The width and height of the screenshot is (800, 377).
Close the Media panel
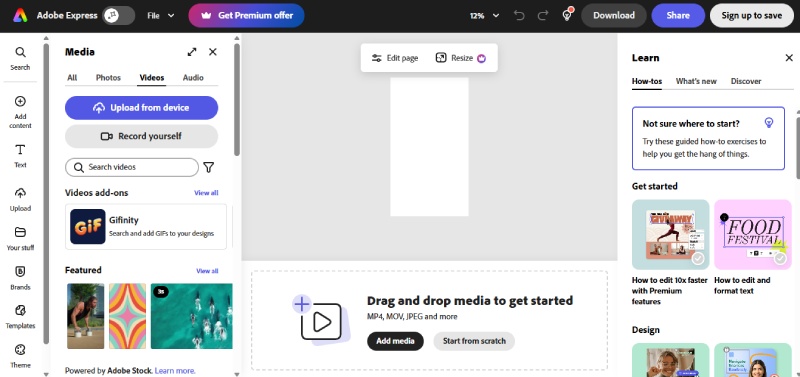pos(213,52)
